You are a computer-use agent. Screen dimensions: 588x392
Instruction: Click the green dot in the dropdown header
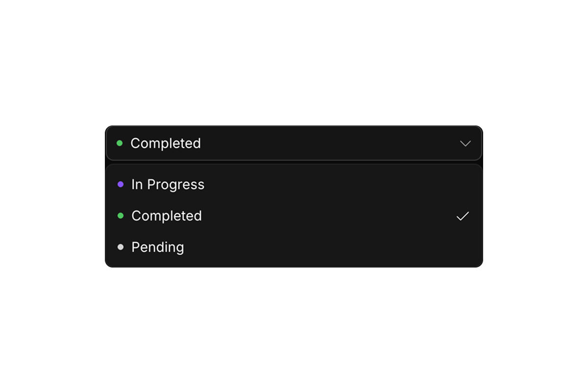click(120, 143)
